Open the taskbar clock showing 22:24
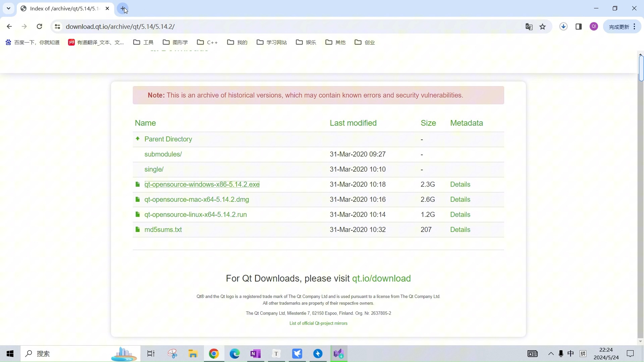This screenshot has height=362, width=644. click(x=606, y=354)
